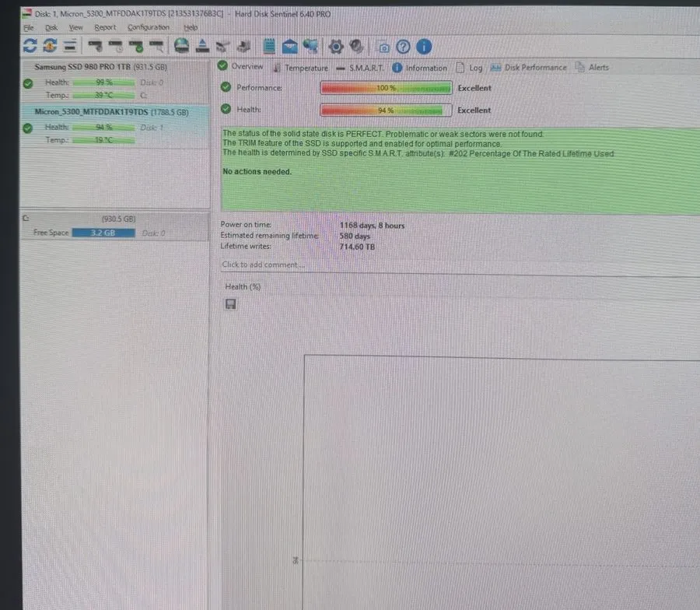
Task: Open the blue notepad toolbar icon
Action: point(269,46)
